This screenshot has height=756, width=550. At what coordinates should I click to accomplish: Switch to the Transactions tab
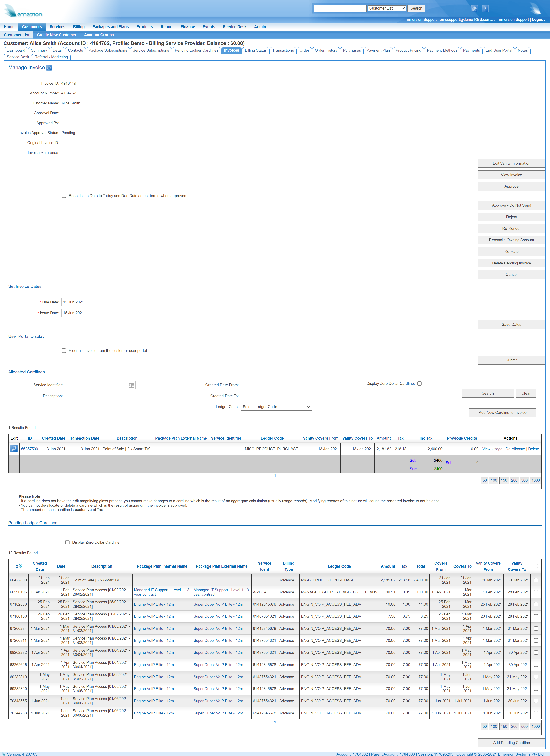click(x=283, y=50)
